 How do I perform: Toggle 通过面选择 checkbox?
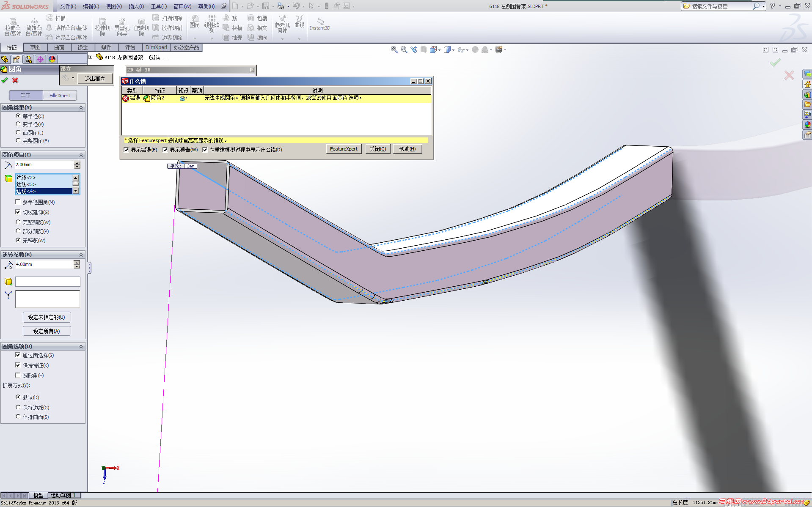point(18,355)
